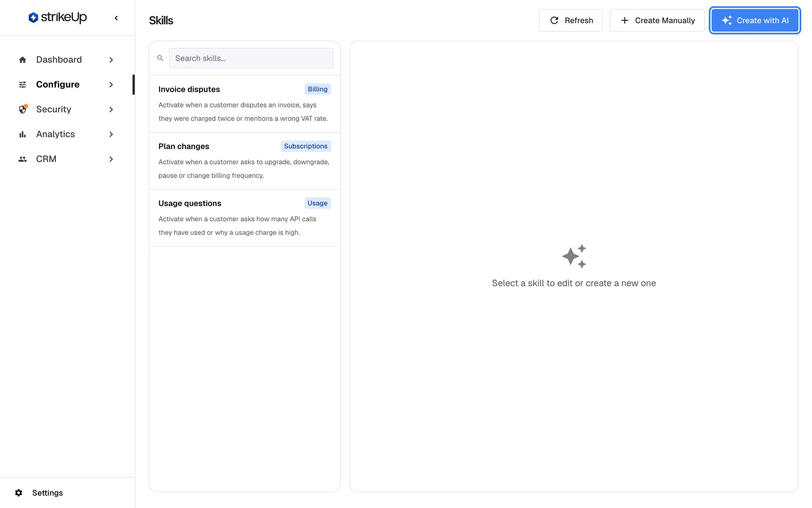Click the Usage questions description text
The height and width of the screenshot is (508, 812).
pyautogui.click(x=237, y=226)
